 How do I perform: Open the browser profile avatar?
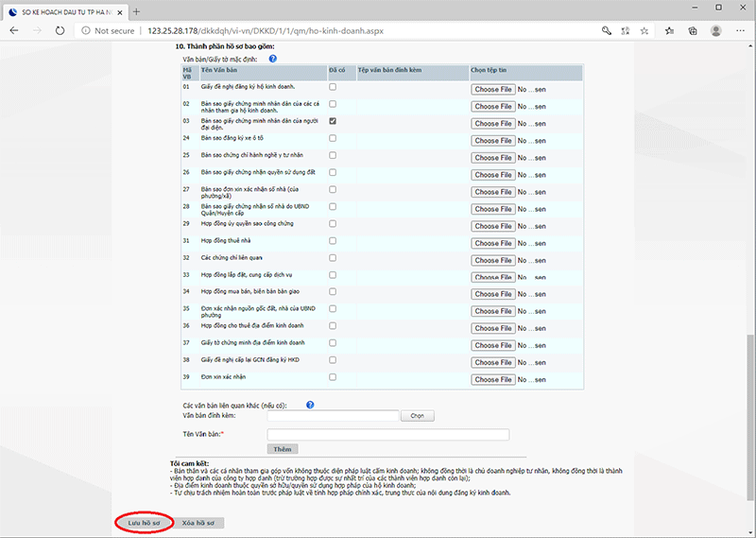(716, 31)
